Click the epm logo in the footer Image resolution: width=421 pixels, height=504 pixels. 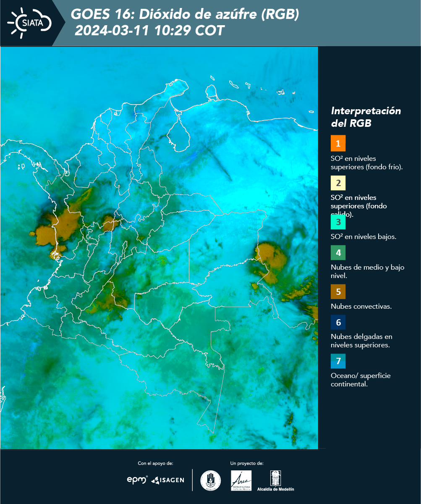point(137,480)
